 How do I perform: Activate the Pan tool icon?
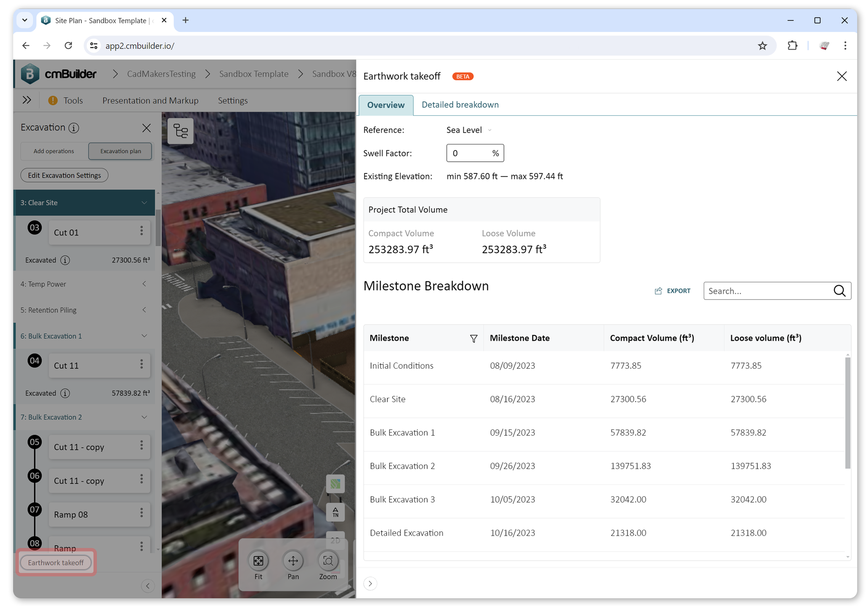pyautogui.click(x=293, y=561)
